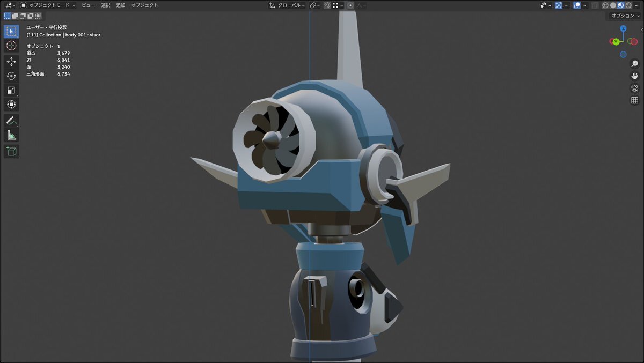Toggle camera view with the camera icon
Viewport: 644px width, 363px height.
pyautogui.click(x=634, y=88)
